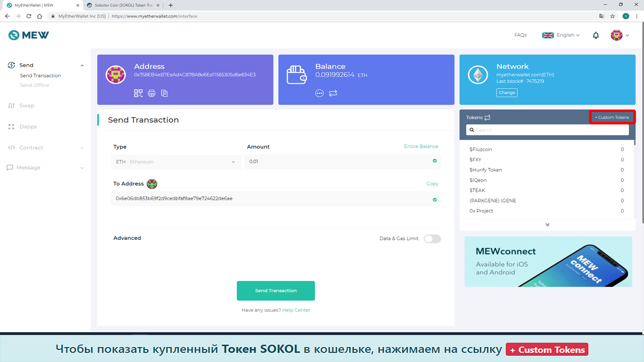This screenshot has height=362, width=644.
Task: Open the Swap section
Action: [27, 106]
